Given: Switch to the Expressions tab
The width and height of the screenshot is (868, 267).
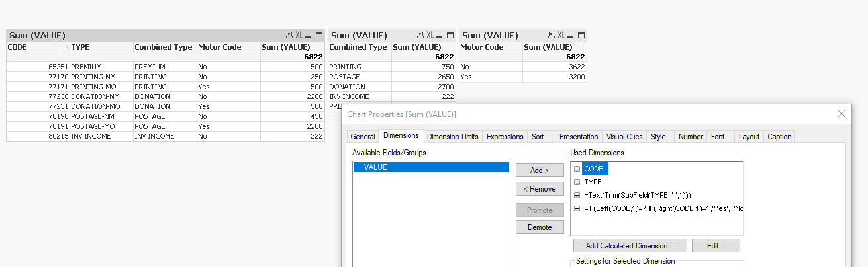Looking at the screenshot, I should [505, 137].
